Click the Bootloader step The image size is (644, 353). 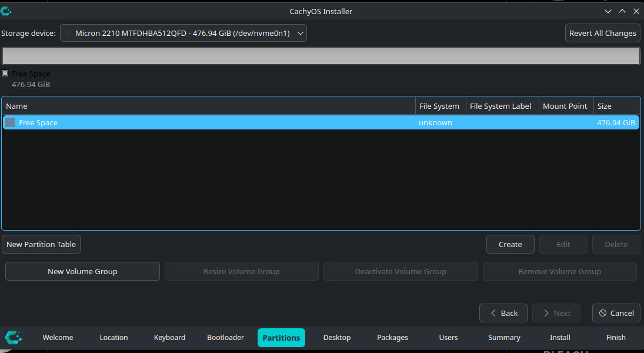pyautogui.click(x=225, y=337)
